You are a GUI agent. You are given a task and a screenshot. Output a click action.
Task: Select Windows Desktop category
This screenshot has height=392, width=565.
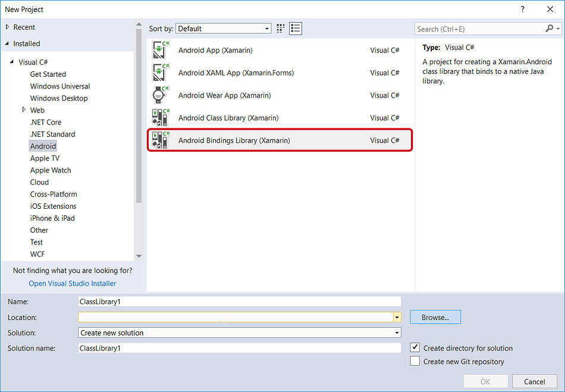tap(59, 98)
